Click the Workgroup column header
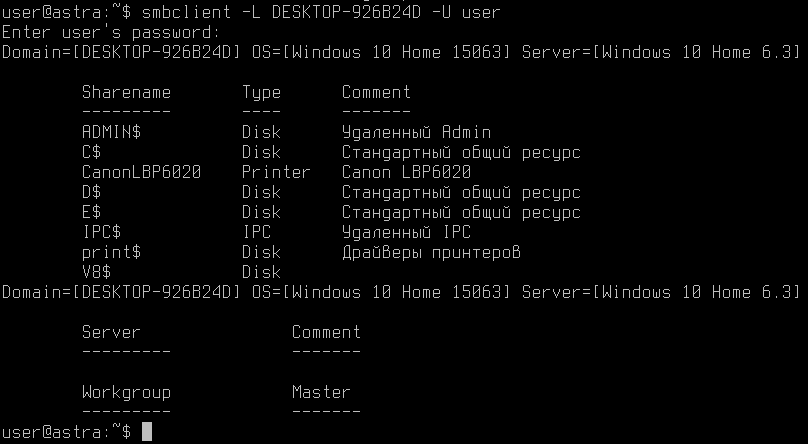This screenshot has height=444, width=808. [x=126, y=392]
